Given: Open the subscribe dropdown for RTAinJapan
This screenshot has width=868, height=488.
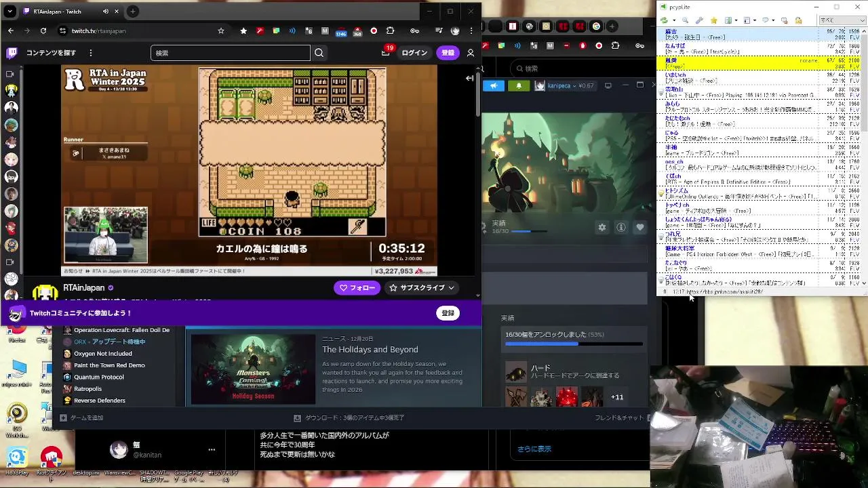Looking at the screenshot, I should tap(421, 288).
